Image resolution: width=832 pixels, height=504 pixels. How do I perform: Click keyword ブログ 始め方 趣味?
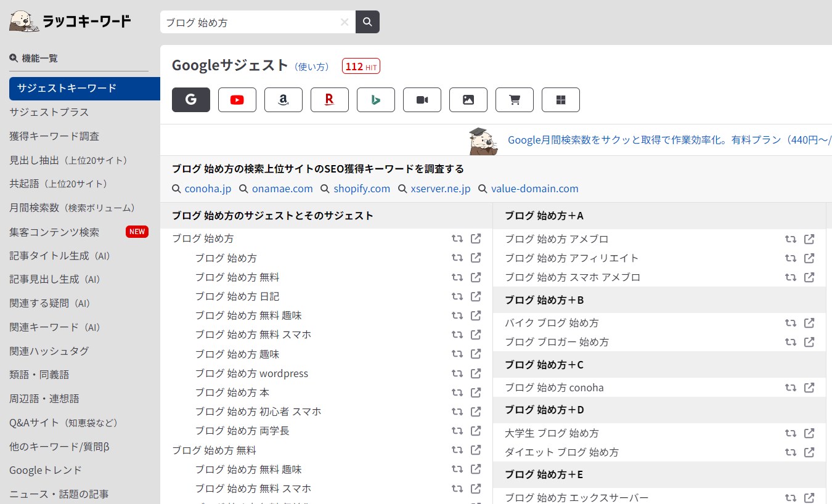(x=237, y=354)
